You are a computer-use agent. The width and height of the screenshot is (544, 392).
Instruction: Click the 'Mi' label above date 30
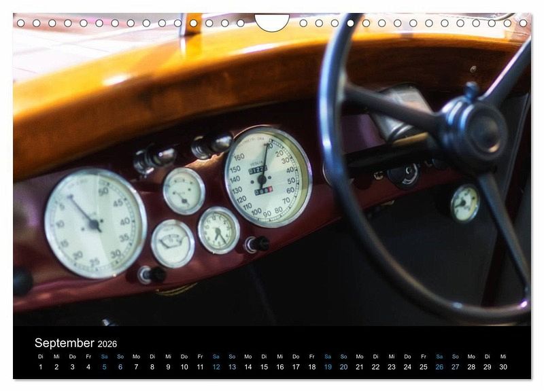[x=503, y=356]
